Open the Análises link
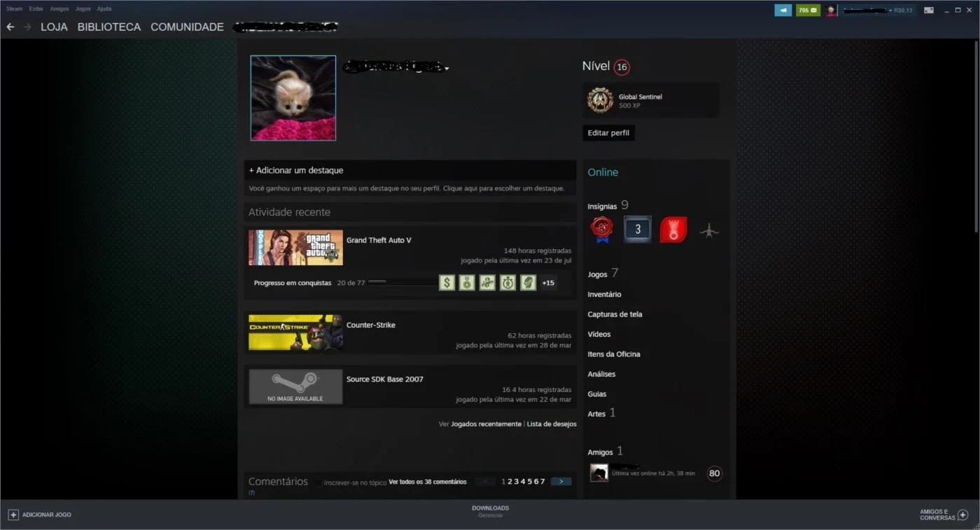Viewport: 980px width, 530px height. coord(601,375)
